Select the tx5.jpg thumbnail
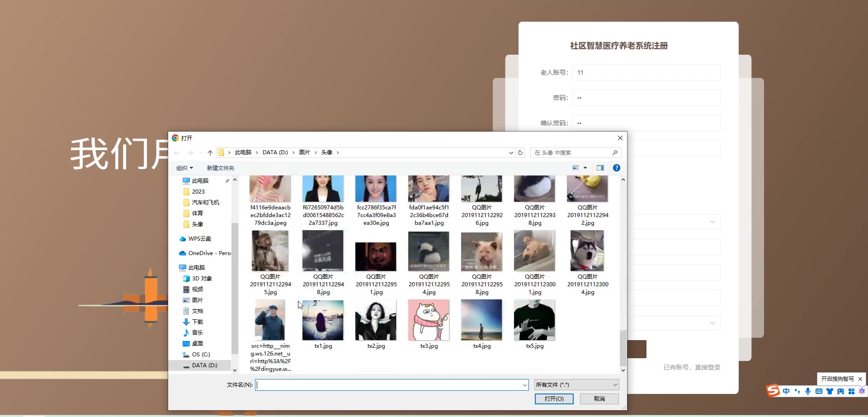 [x=534, y=320]
